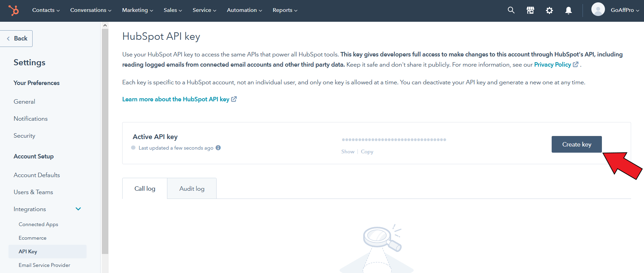Click the Last updated a few seconds ago text

click(x=176, y=148)
